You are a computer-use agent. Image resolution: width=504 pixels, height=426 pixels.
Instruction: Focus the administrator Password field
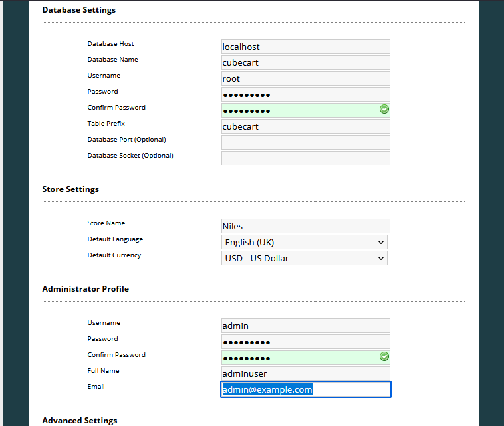(305, 342)
